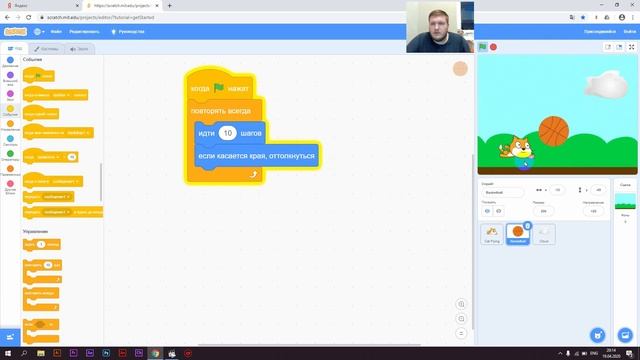Open the Файл menu

(56, 31)
